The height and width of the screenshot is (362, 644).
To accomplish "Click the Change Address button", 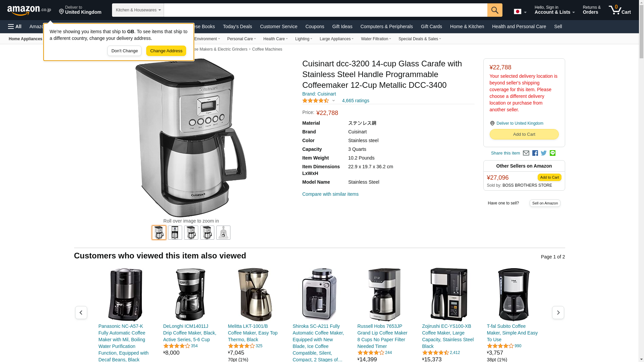I will coord(166,51).
